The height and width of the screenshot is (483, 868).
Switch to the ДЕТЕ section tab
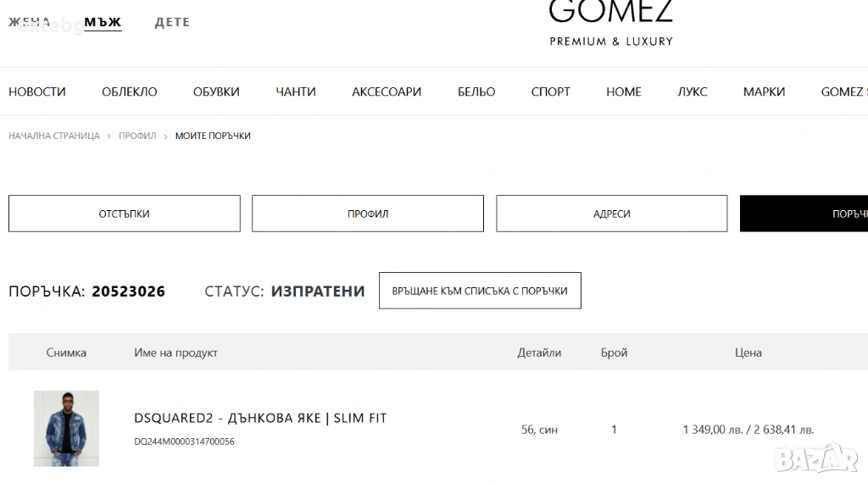point(172,22)
